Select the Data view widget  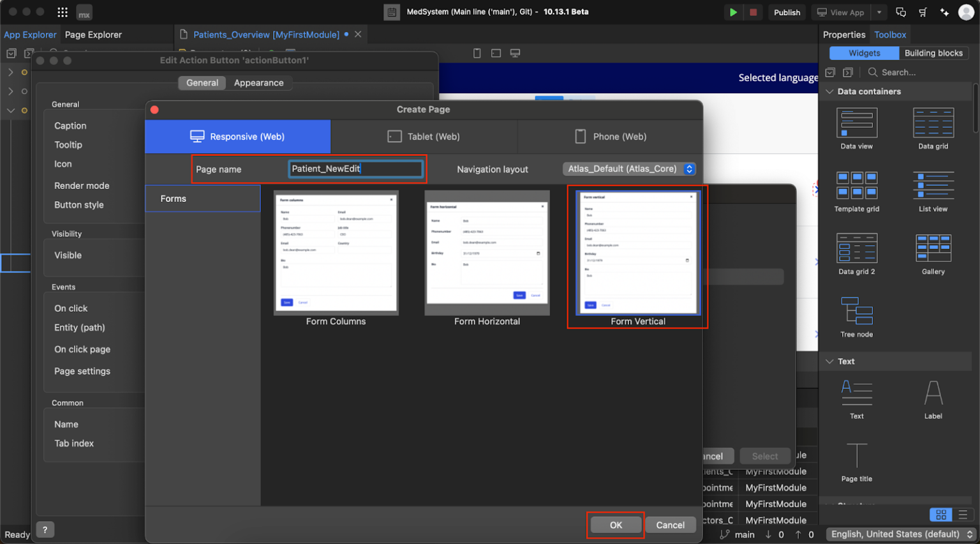pos(856,128)
